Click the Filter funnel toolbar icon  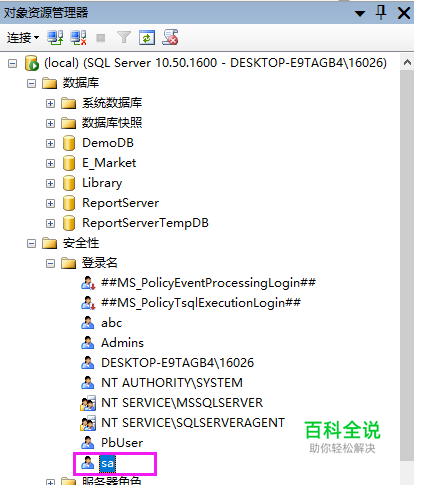coord(124,37)
